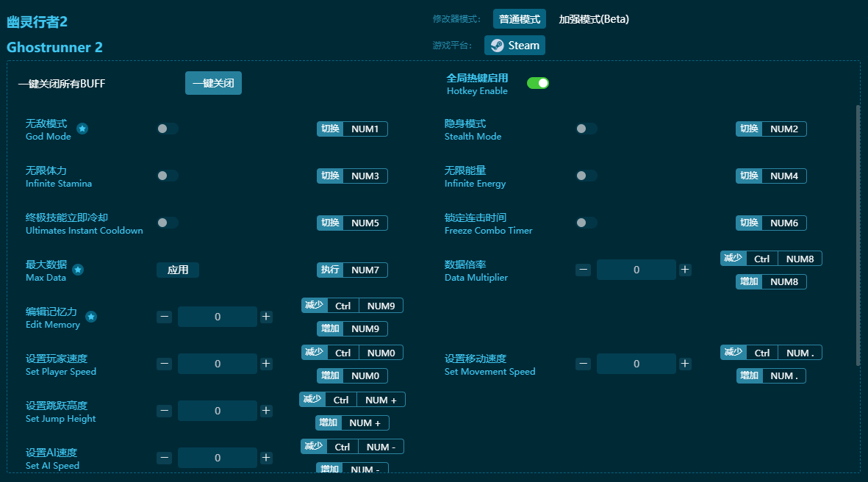Click 增加 NUM0 hotkey for Player Speed
Screen dimensions: 868x482
(x=352, y=375)
